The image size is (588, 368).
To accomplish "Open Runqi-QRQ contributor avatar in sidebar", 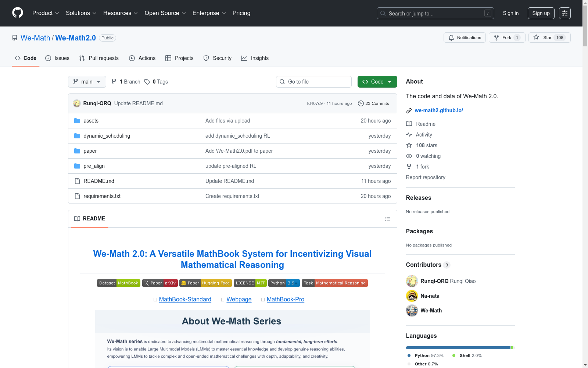I will 412,281.
